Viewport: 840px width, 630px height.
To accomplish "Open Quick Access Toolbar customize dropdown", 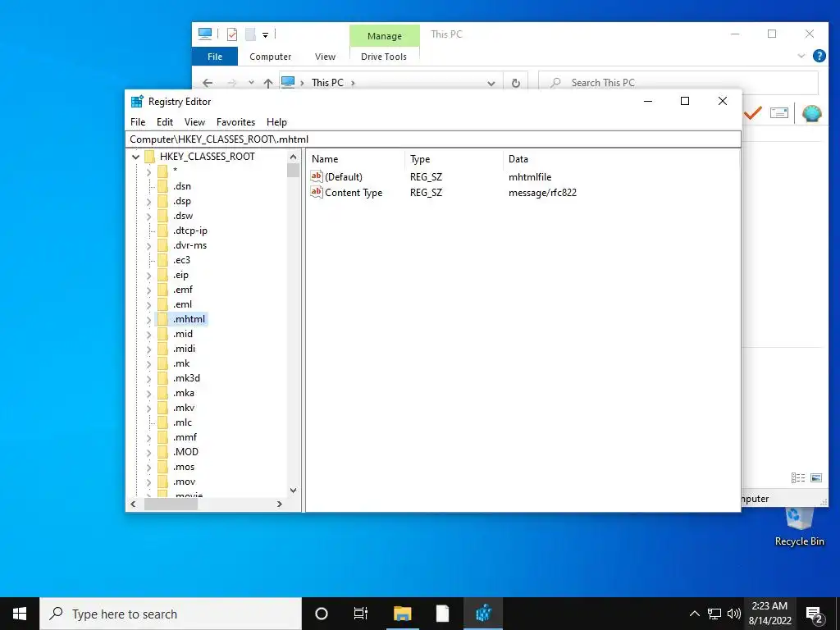I will (x=265, y=35).
